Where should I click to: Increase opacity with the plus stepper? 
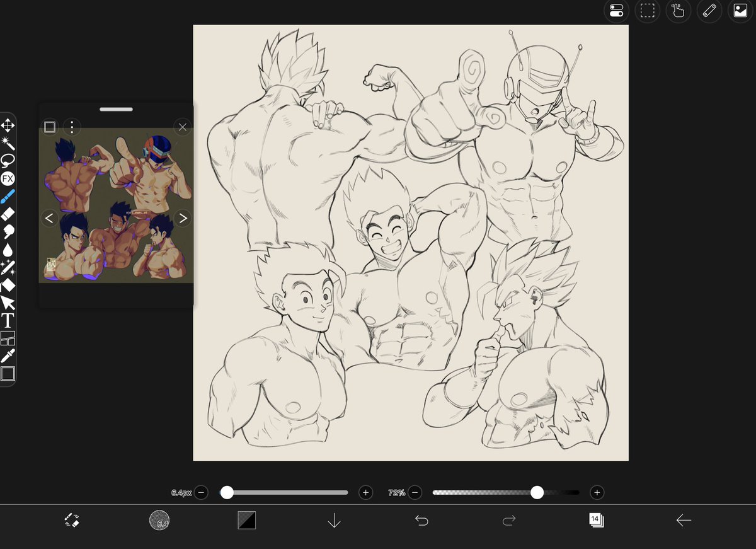click(596, 492)
